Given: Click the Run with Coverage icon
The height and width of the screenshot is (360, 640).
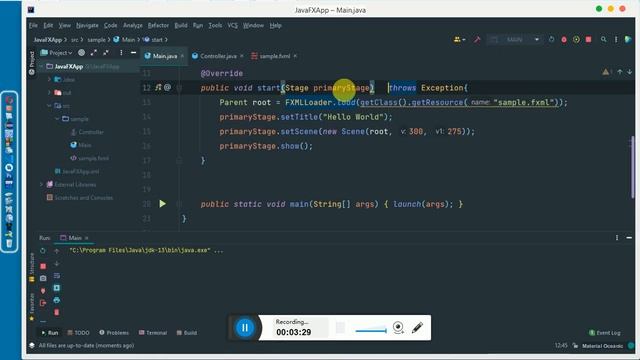Looking at the screenshot, I should [576, 40].
